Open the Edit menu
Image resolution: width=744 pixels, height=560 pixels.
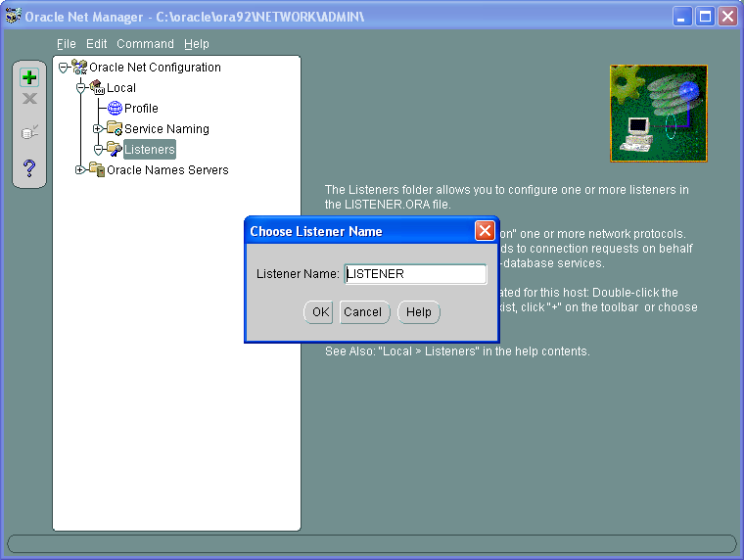click(96, 44)
